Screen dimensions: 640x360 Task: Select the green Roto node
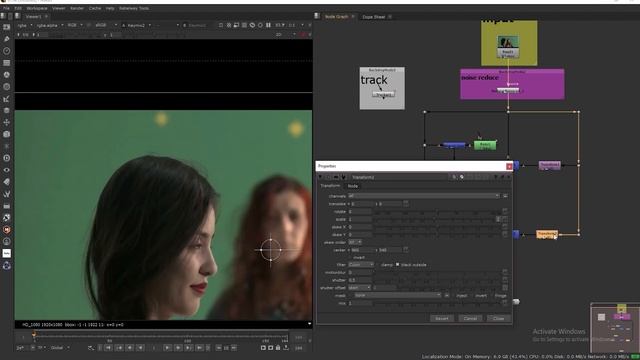(485, 145)
